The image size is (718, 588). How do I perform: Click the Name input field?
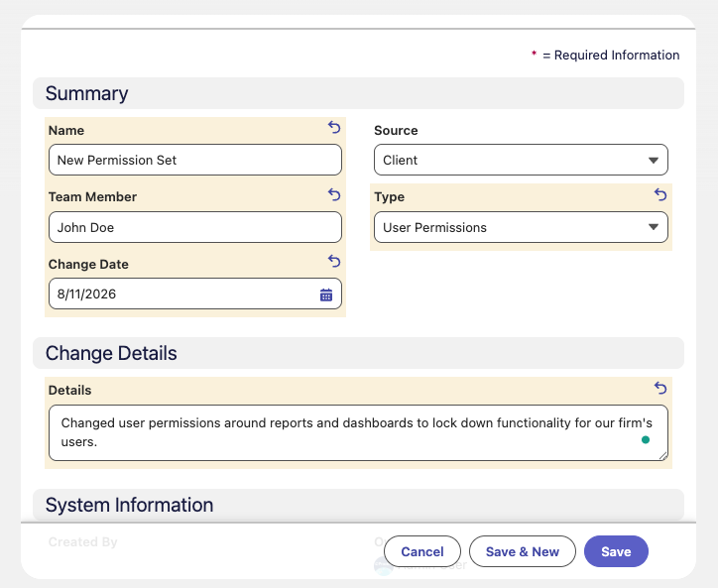click(195, 160)
